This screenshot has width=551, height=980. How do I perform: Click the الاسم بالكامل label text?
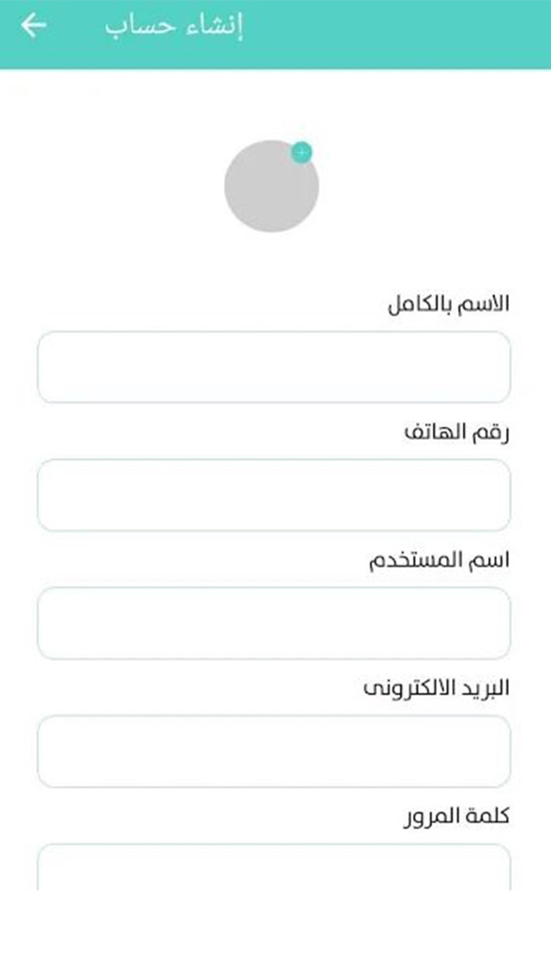449,304
